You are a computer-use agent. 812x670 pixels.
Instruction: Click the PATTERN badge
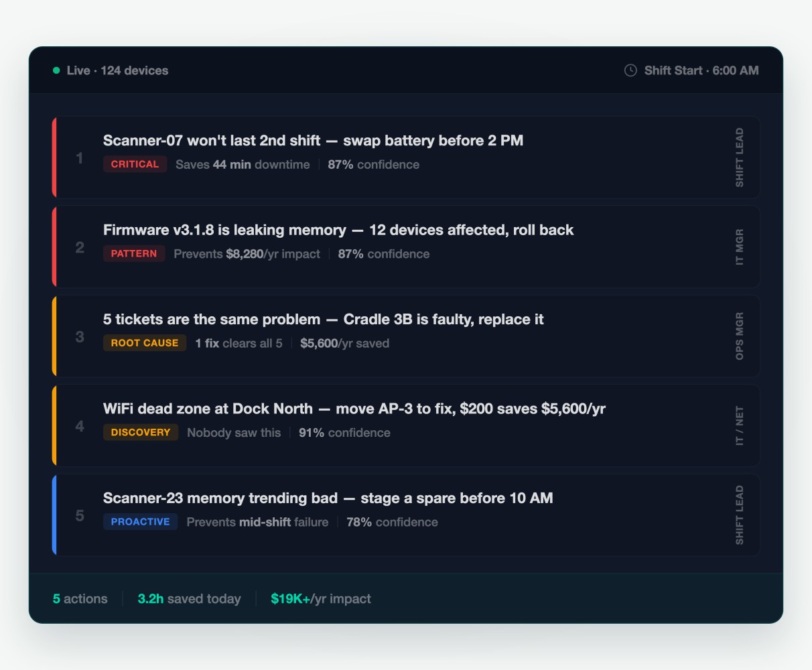(x=134, y=254)
